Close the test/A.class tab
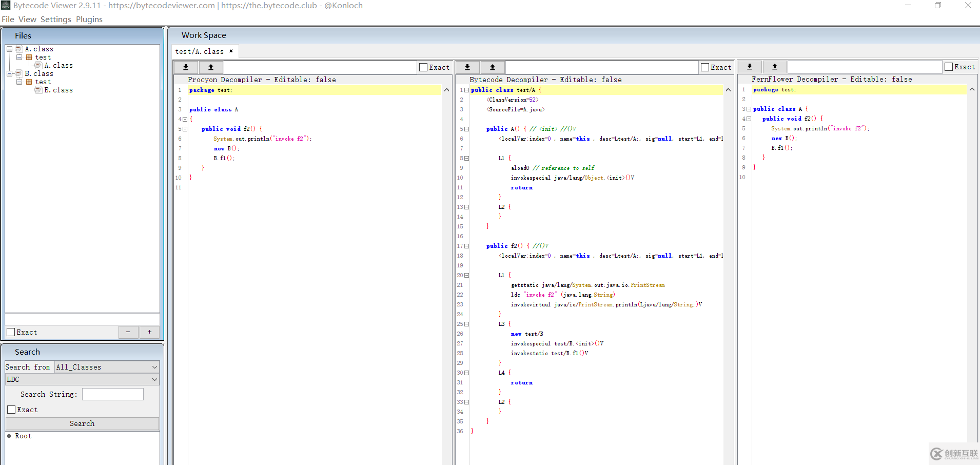Viewport: 980px width, 465px height. coord(231,51)
